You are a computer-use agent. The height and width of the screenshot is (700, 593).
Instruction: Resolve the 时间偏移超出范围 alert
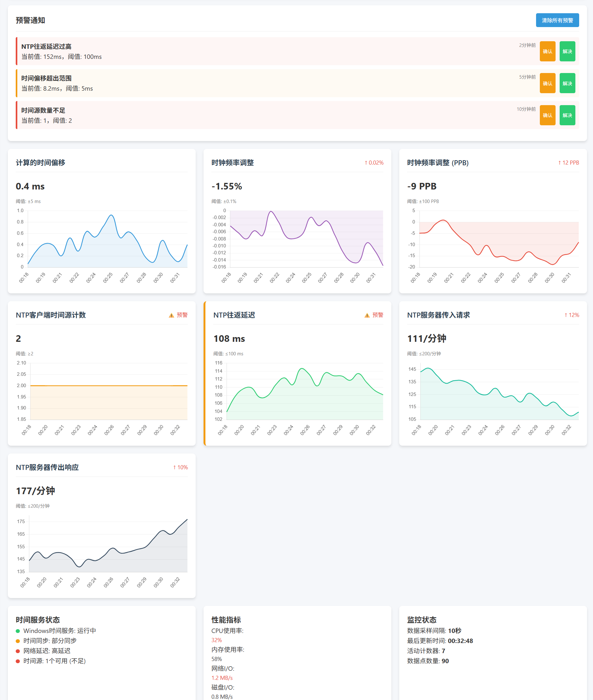pyautogui.click(x=567, y=83)
